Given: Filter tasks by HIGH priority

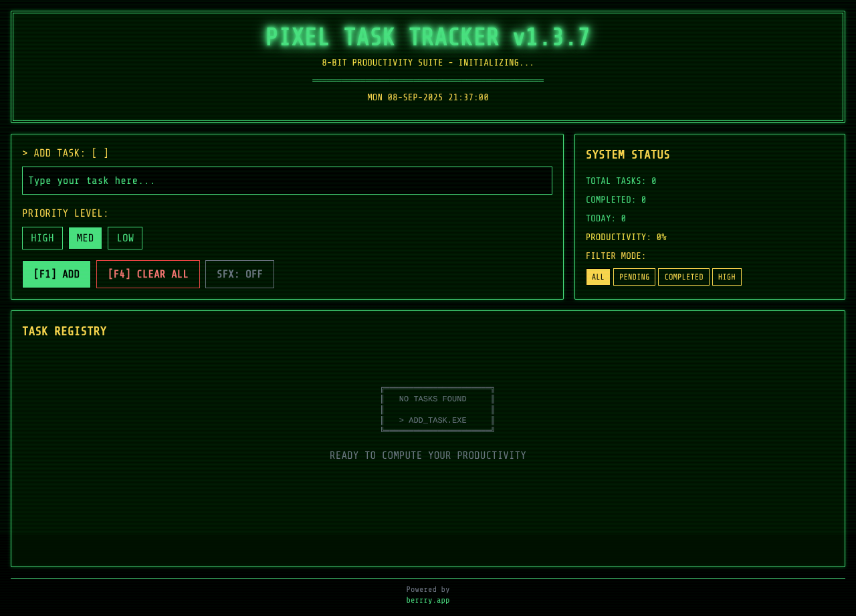Looking at the screenshot, I should coord(726,276).
